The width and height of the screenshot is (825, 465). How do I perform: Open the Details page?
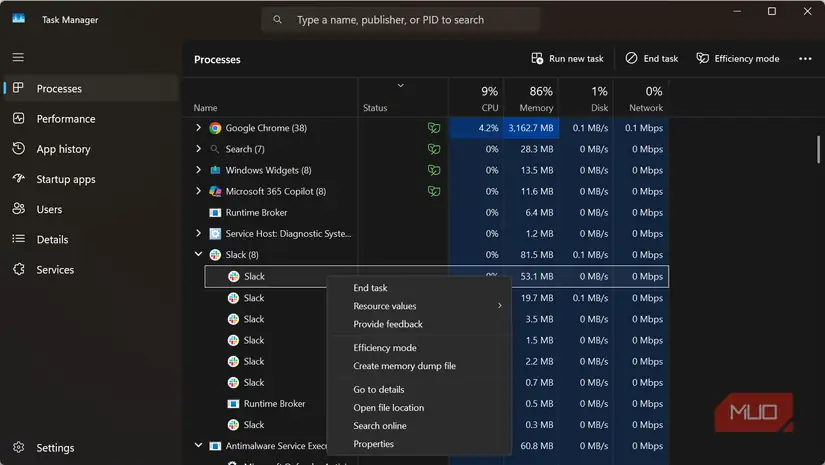[52, 239]
